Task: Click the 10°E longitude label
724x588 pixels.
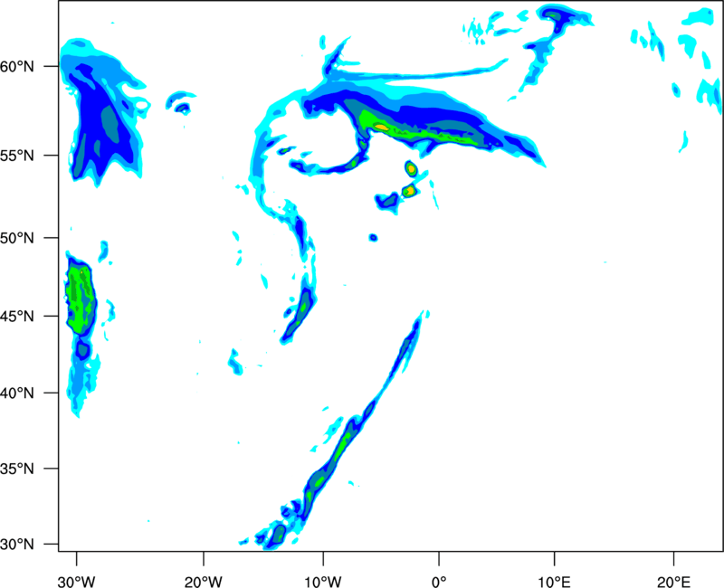Action: tap(554, 582)
